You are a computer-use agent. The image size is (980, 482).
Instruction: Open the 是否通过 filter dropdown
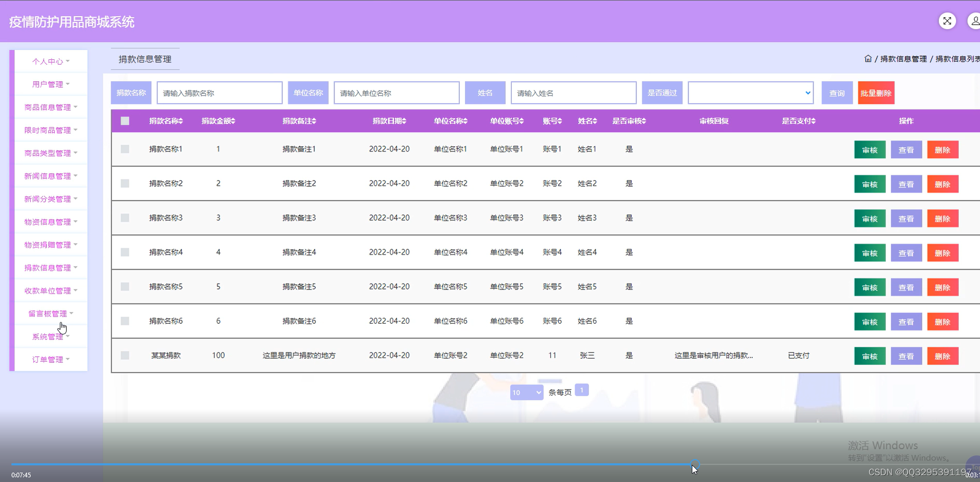751,93
